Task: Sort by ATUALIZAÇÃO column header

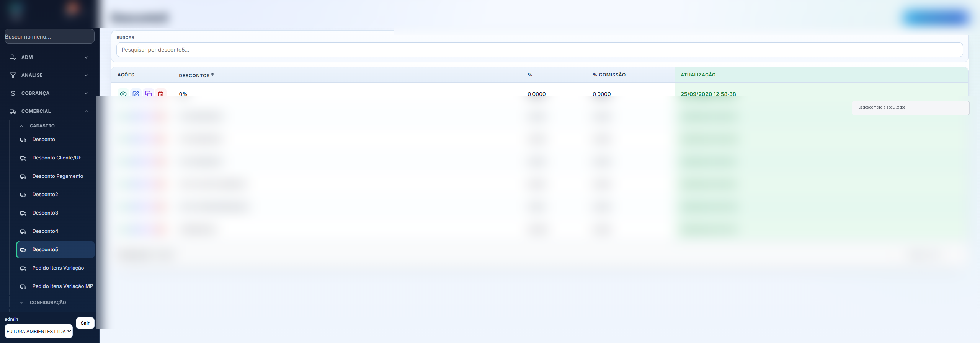Action: [698, 75]
